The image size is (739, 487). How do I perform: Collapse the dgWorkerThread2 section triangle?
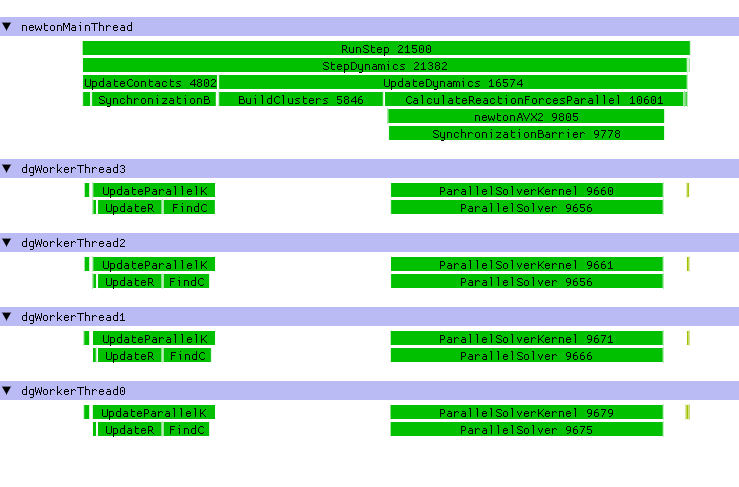7,243
